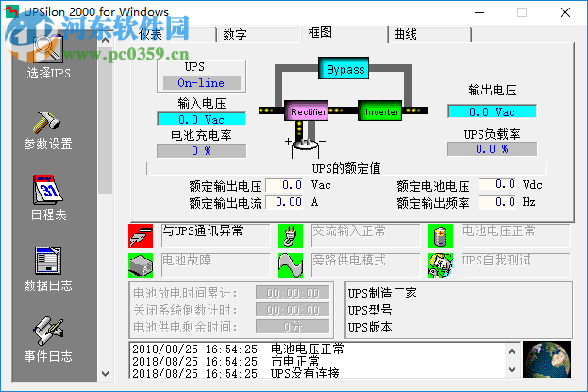Open the 选择UPS magnifier icon
The image size is (588, 392).
pos(48,48)
